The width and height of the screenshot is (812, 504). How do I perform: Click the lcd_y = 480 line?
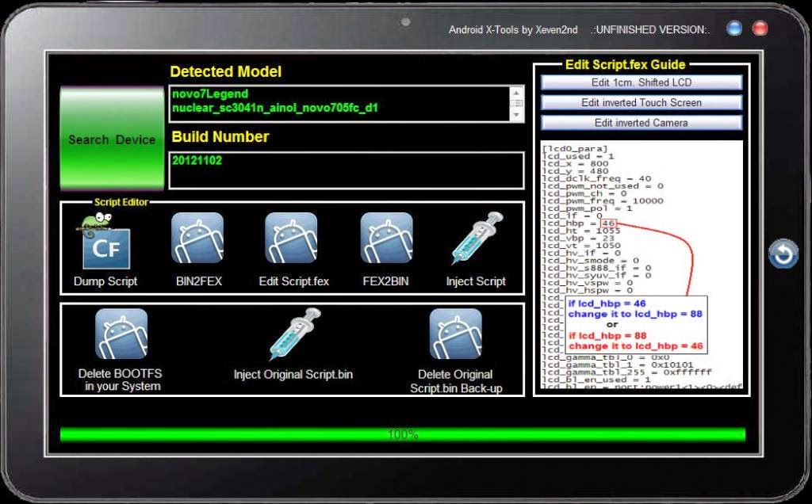coord(575,170)
